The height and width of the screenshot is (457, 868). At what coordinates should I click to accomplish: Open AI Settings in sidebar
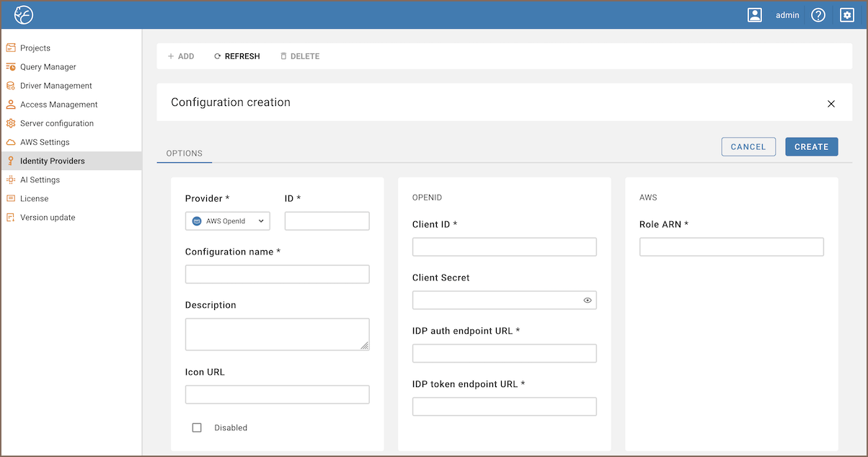pos(40,179)
